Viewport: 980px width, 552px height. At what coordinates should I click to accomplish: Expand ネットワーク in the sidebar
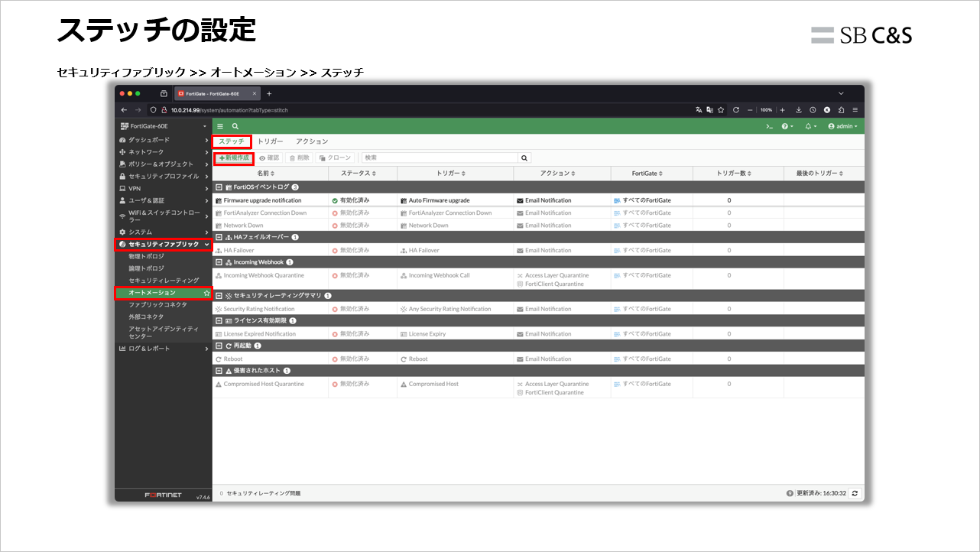[164, 152]
